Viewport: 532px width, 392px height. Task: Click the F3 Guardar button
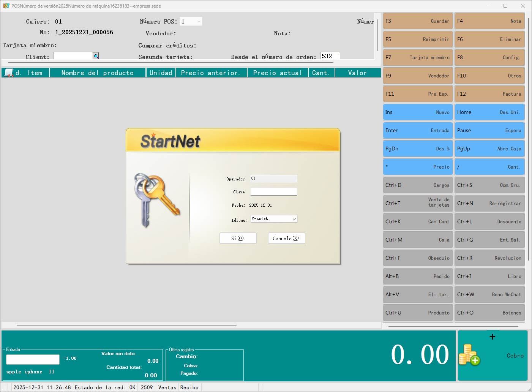[x=417, y=21]
